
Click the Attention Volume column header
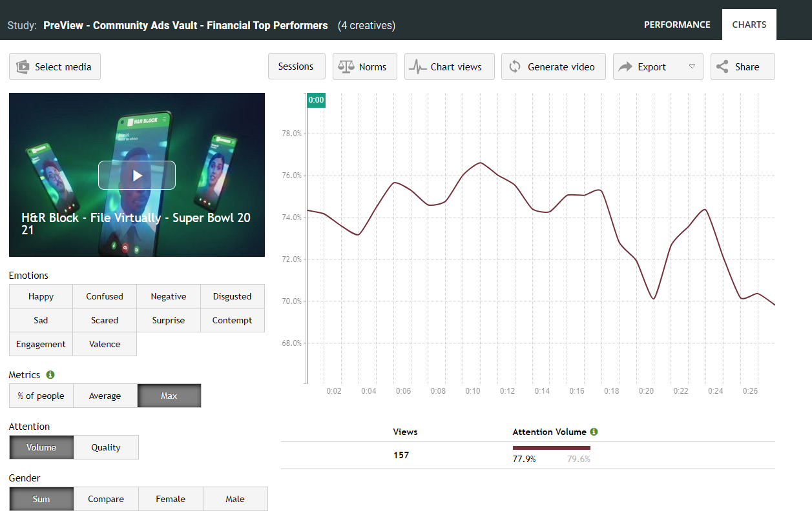(549, 432)
